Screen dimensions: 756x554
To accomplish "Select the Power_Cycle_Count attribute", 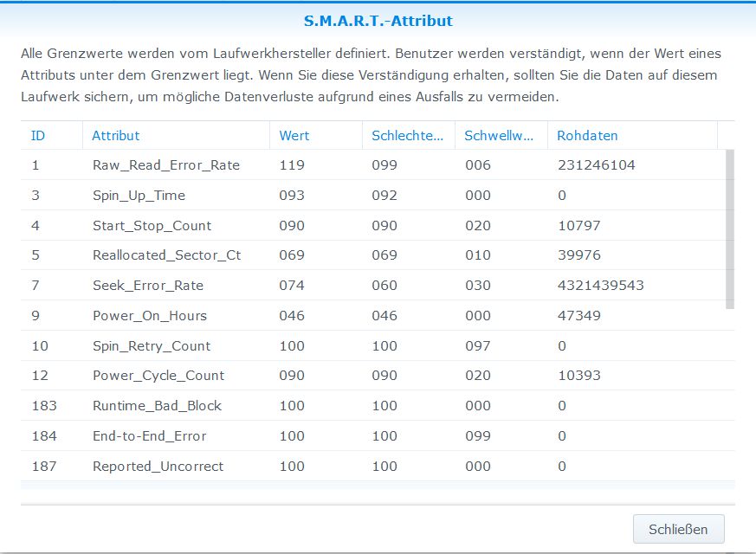I will (158, 376).
